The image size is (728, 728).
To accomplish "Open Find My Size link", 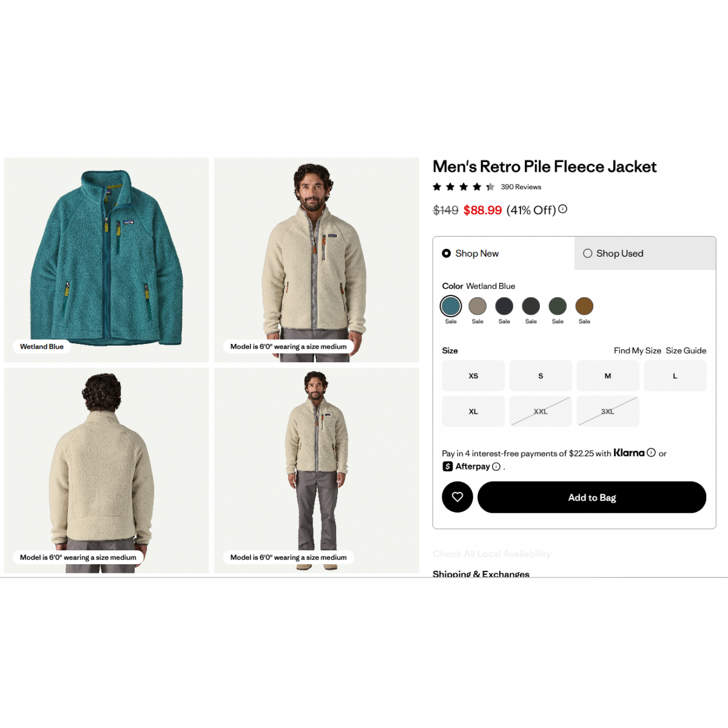I will (x=638, y=351).
